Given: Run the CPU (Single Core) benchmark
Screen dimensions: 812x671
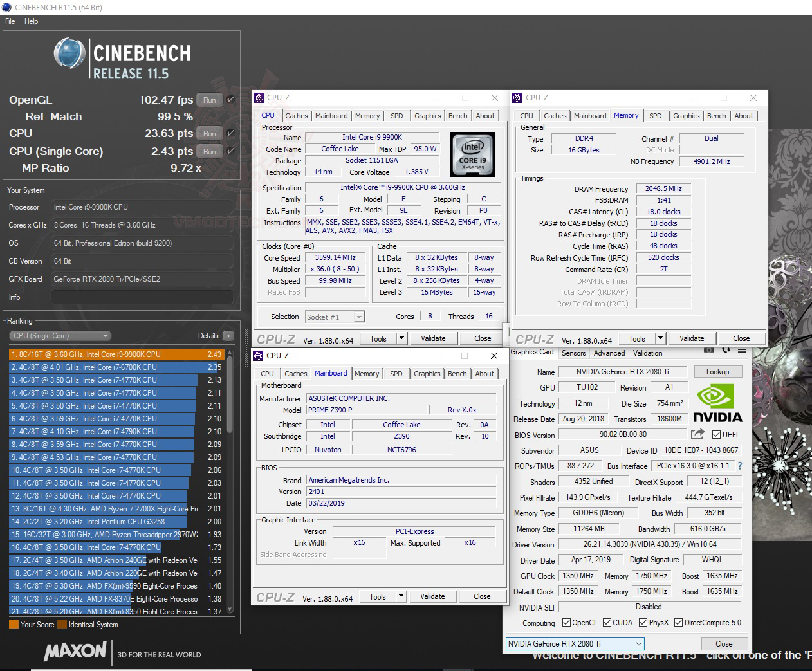Looking at the screenshot, I should [210, 151].
